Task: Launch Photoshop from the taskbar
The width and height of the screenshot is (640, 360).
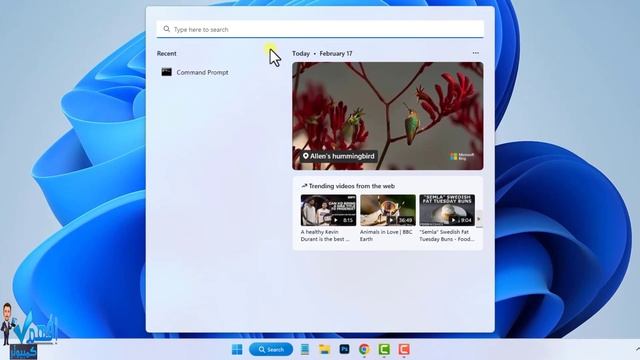Action: pos(344,349)
